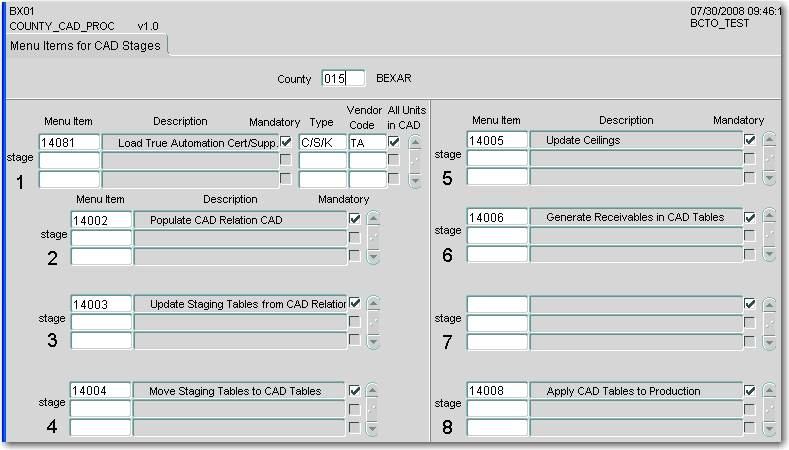
Task: Click stage 1 scroll up arrow
Action: 415,142
